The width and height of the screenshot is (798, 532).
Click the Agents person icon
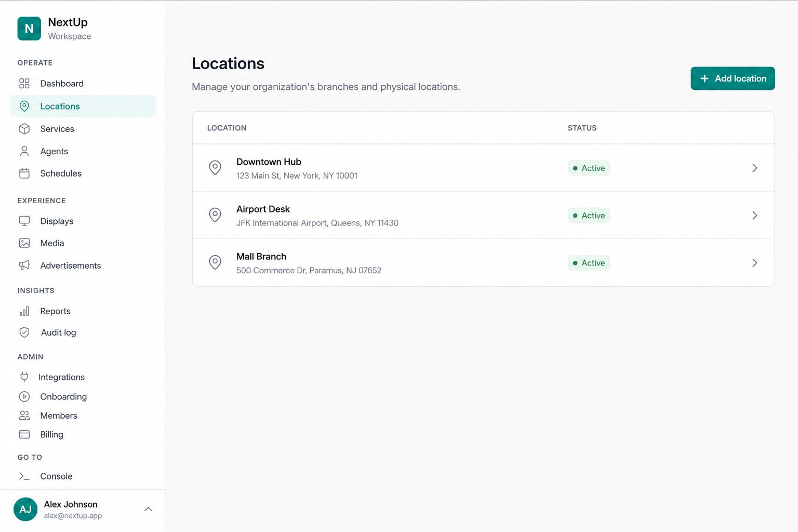click(24, 151)
